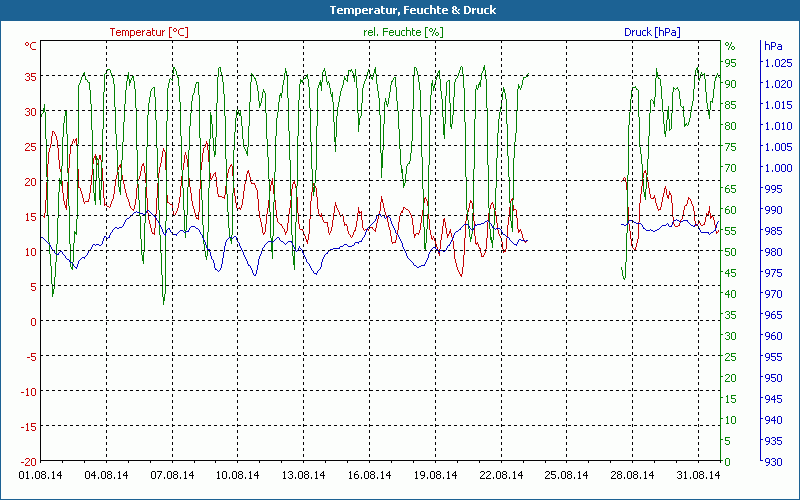Select the red "Temperatur [°C]" legend label
The width and height of the screenshot is (800, 500).
pyautogui.click(x=149, y=32)
